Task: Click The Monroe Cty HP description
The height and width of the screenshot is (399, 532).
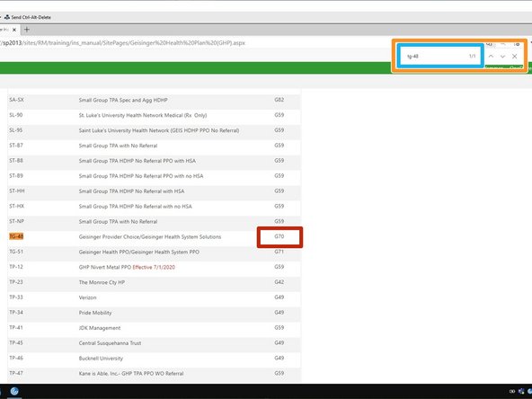Action: pyautogui.click(x=102, y=282)
